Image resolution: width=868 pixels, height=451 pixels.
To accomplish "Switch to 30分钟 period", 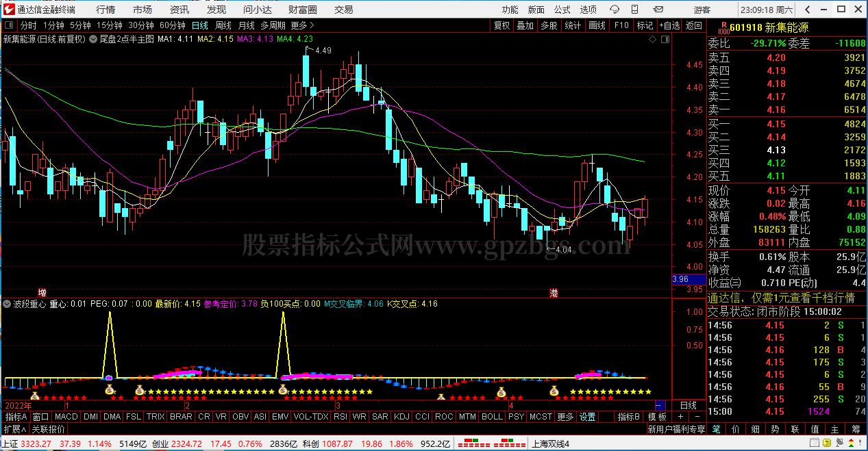I will (x=141, y=25).
